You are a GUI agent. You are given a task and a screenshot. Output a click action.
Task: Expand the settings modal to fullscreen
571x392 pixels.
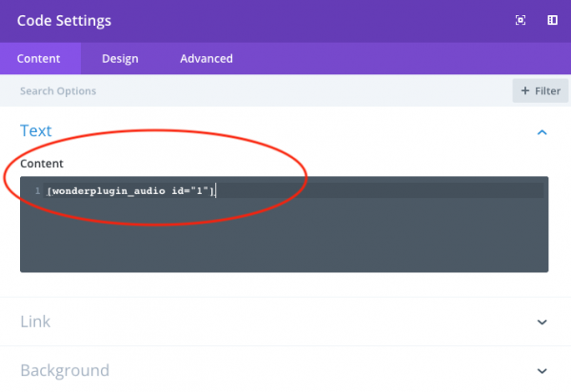click(521, 20)
